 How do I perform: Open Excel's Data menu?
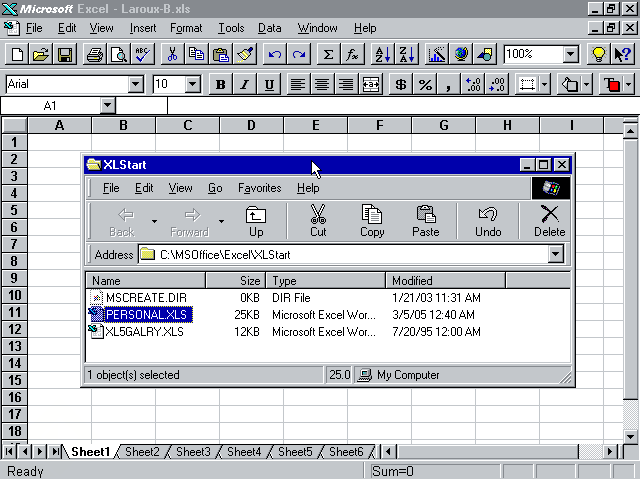[269, 28]
